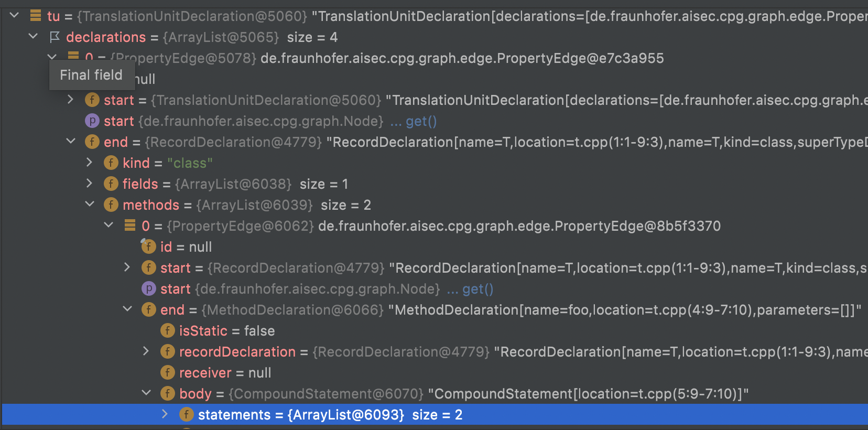This screenshot has width=868, height=430.
Task: Expand the highlighted "statements" node
Action: (165, 414)
